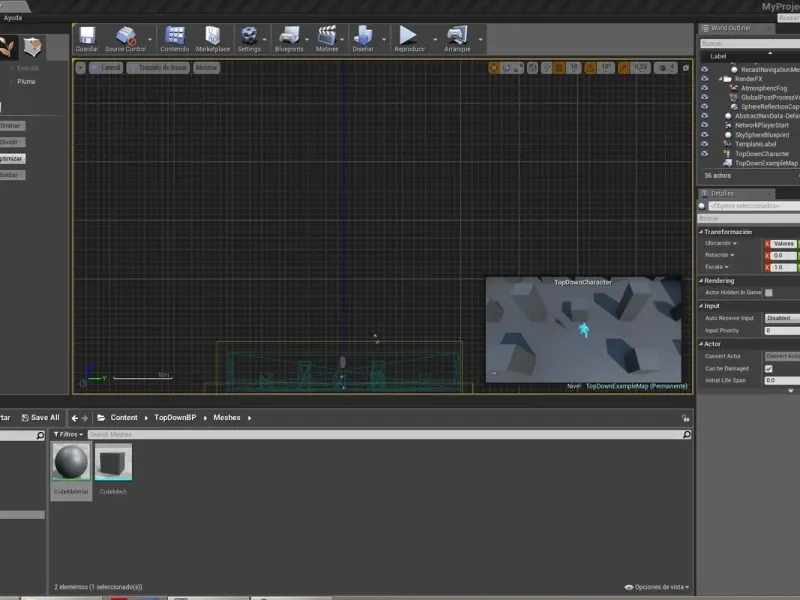800x600 pixels.
Task: Open Trazado de líneas view mode menu
Action: point(158,67)
